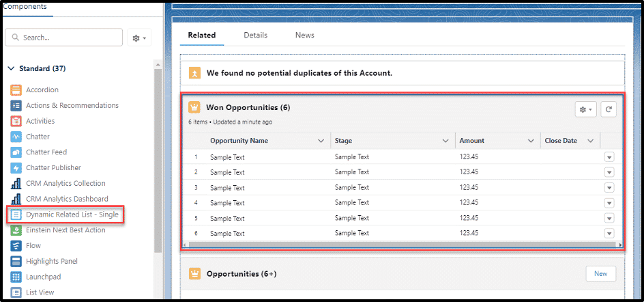Viewport: 644px width, 302px height.
Task: Pick the CRM Analytics Dashboard icon
Action: [16, 199]
